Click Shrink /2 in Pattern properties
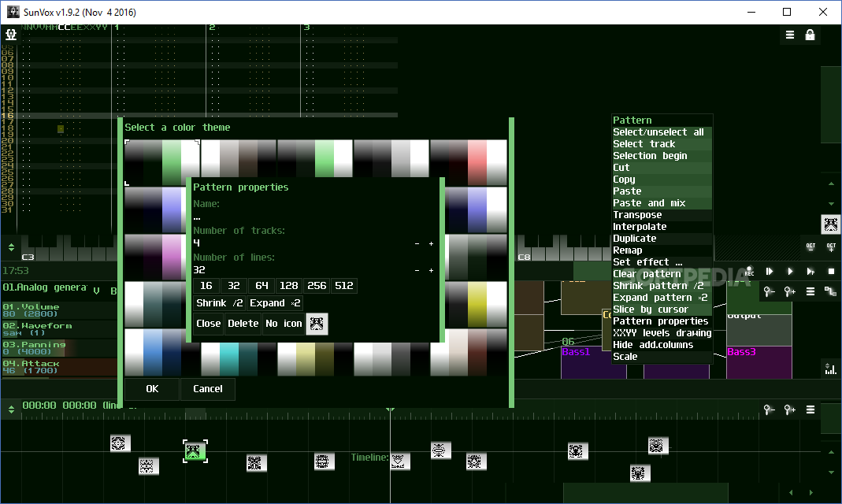842x504 pixels. click(x=219, y=302)
